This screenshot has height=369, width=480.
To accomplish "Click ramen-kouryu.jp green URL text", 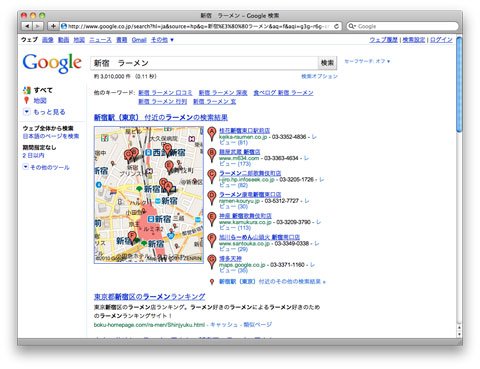I will pos(239,201).
